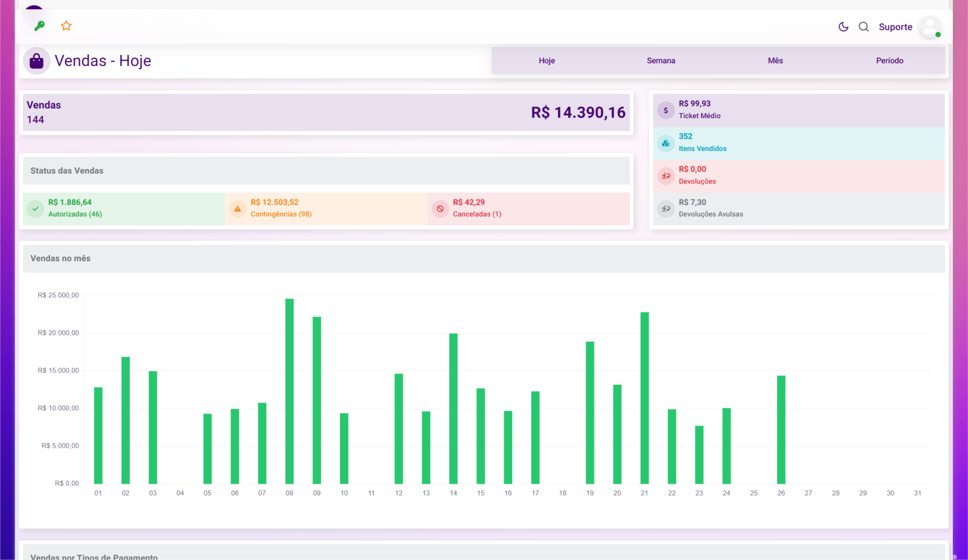The width and height of the screenshot is (968, 560).
Task: Switch to the Hoje tab
Action: point(547,60)
